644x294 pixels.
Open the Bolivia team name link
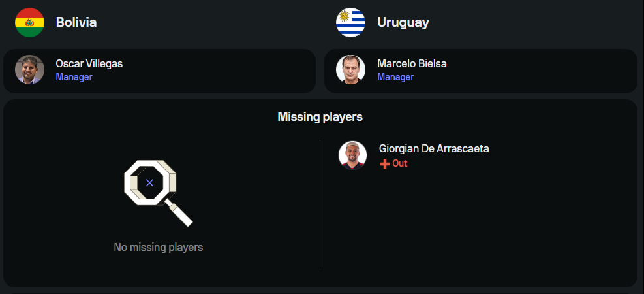pyautogui.click(x=76, y=22)
